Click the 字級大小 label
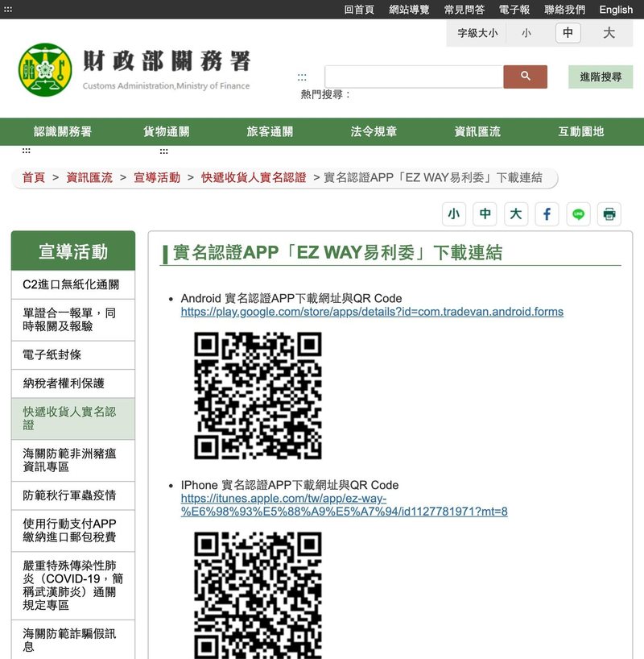The height and width of the screenshot is (659, 644). (x=477, y=33)
